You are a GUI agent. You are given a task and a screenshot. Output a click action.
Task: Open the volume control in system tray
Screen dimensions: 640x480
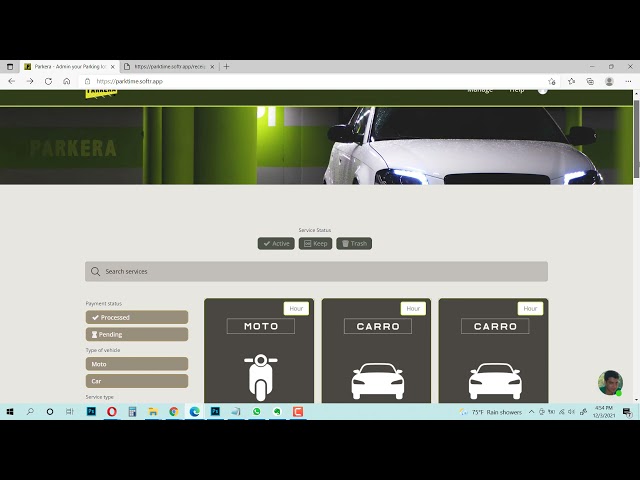coord(571,412)
